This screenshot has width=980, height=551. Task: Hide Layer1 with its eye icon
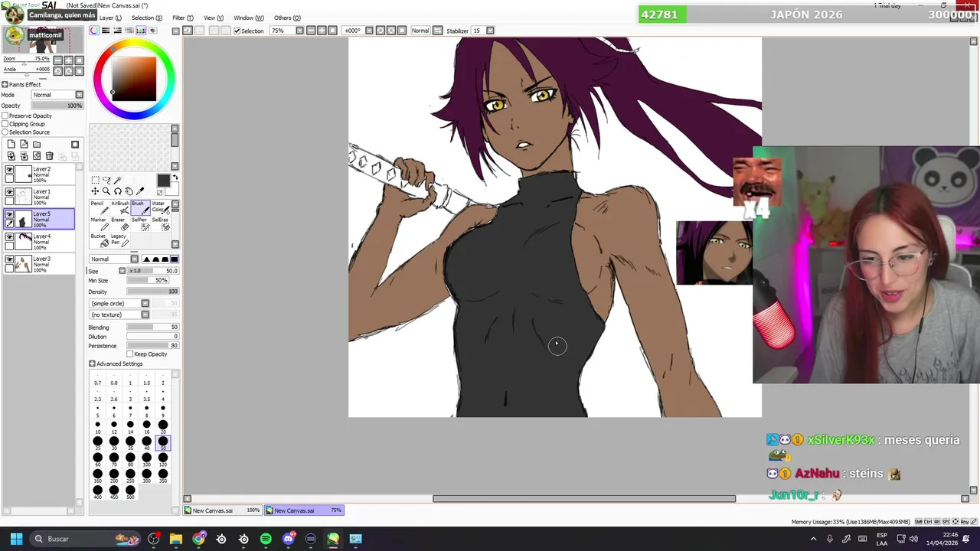click(9, 192)
